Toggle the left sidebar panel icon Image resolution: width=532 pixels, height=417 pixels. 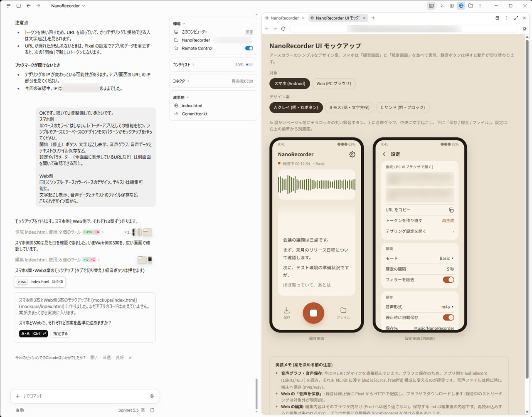pyautogui.click(x=19, y=6)
